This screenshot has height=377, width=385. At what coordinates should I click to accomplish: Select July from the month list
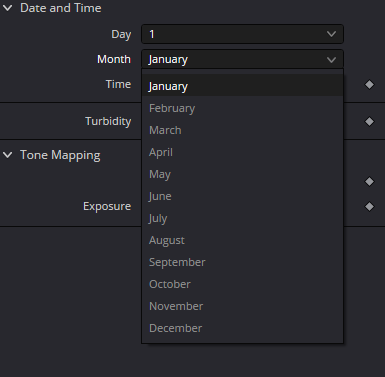coord(242,218)
